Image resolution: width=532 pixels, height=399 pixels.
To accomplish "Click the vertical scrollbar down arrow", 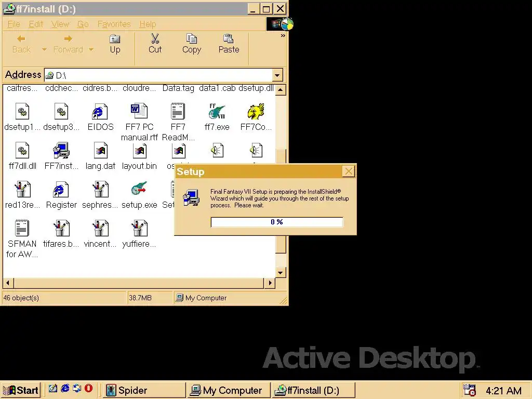I will click(x=280, y=272).
